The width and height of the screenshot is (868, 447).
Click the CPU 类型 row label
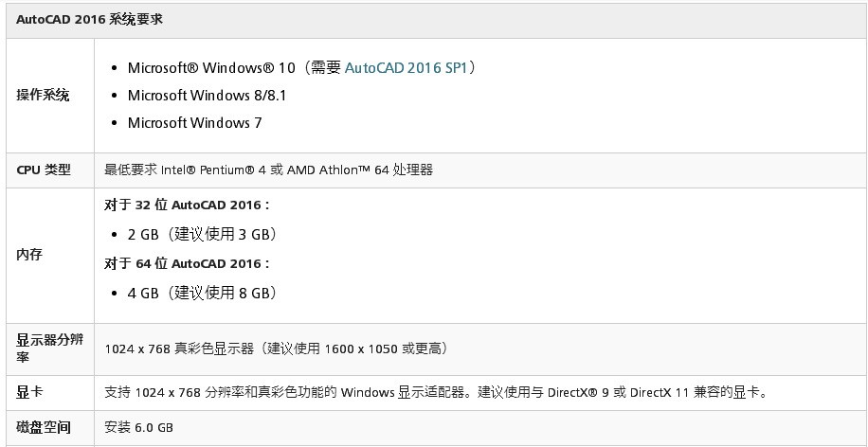click(x=44, y=170)
